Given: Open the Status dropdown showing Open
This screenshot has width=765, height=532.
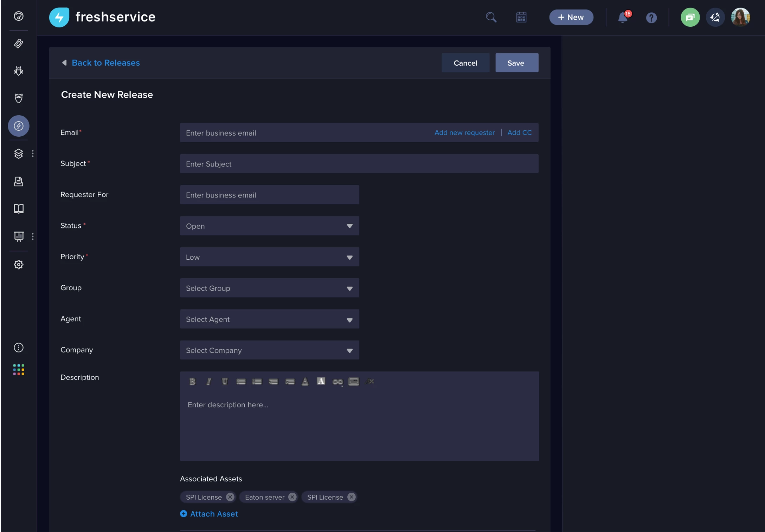Looking at the screenshot, I should 269,226.
